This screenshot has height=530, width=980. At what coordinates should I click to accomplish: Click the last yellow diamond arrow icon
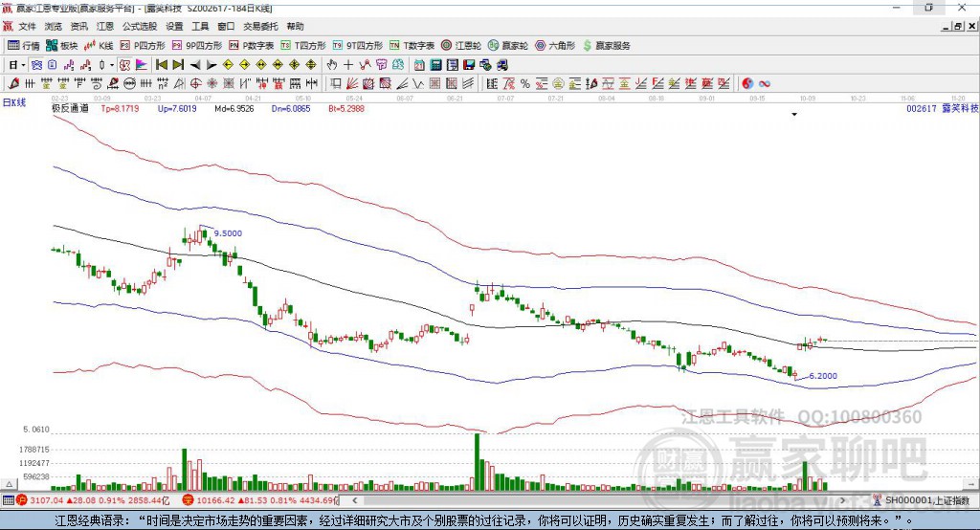(x=311, y=65)
